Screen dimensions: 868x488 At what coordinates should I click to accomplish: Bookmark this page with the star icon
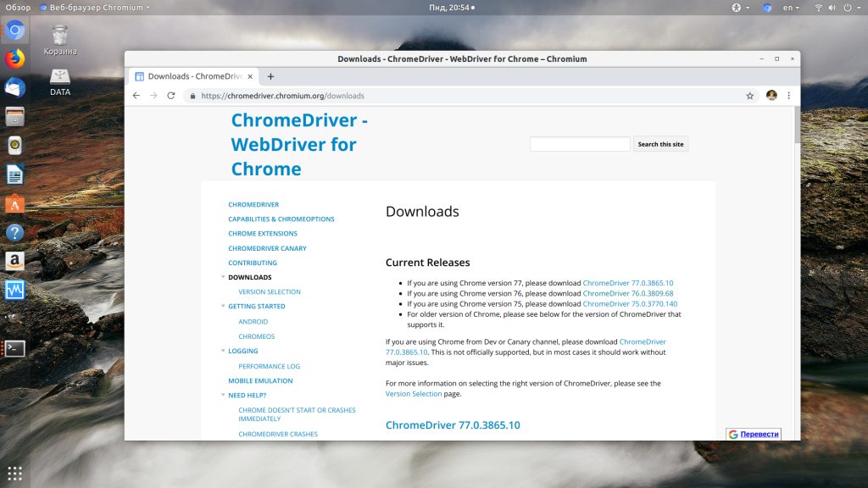[x=749, y=96]
